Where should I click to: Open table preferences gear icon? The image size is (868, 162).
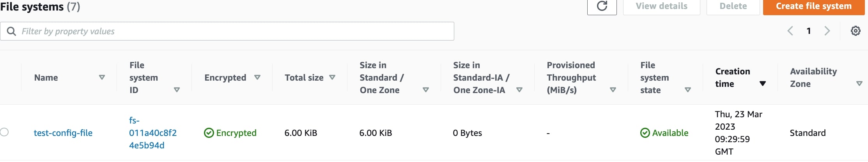(x=855, y=31)
